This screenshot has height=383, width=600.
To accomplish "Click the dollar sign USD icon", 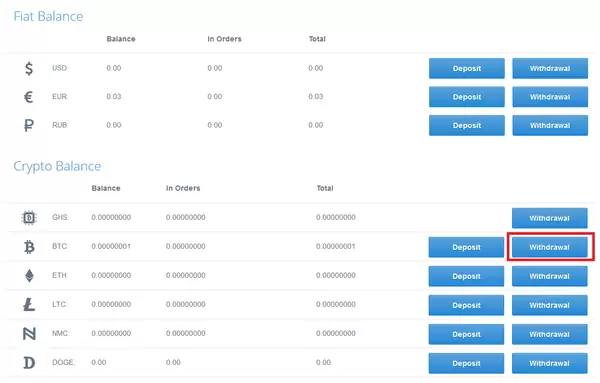I will [x=29, y=68].
